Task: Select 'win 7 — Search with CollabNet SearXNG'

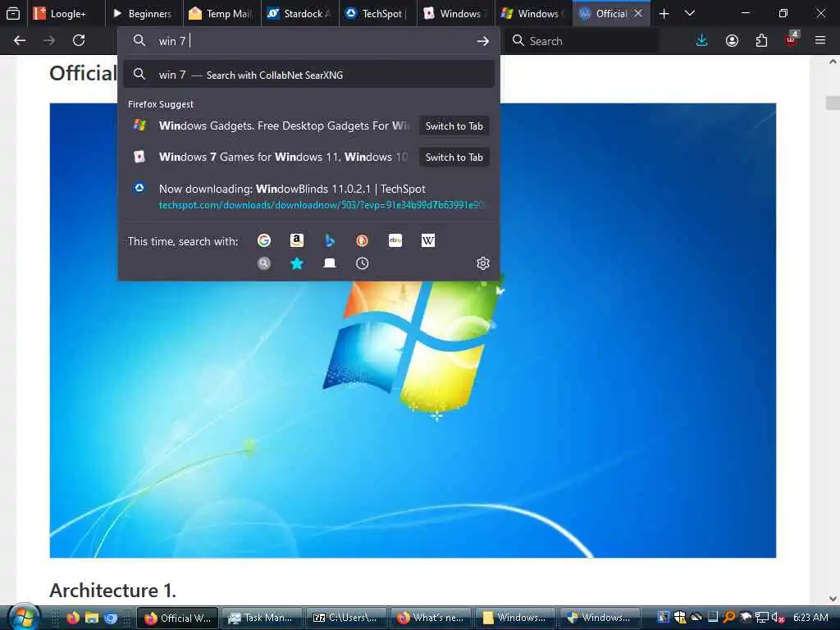Action: click(x=308, y=75)
